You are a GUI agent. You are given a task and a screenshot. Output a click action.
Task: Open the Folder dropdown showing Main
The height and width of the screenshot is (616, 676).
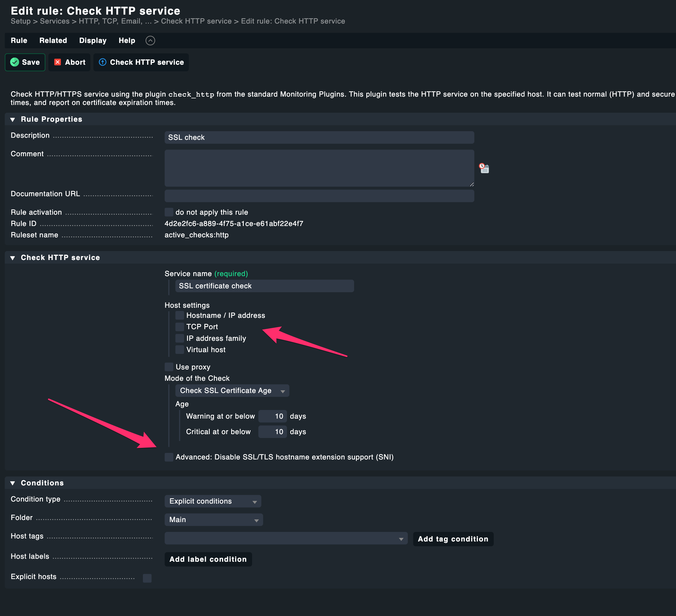coord(214,519)
